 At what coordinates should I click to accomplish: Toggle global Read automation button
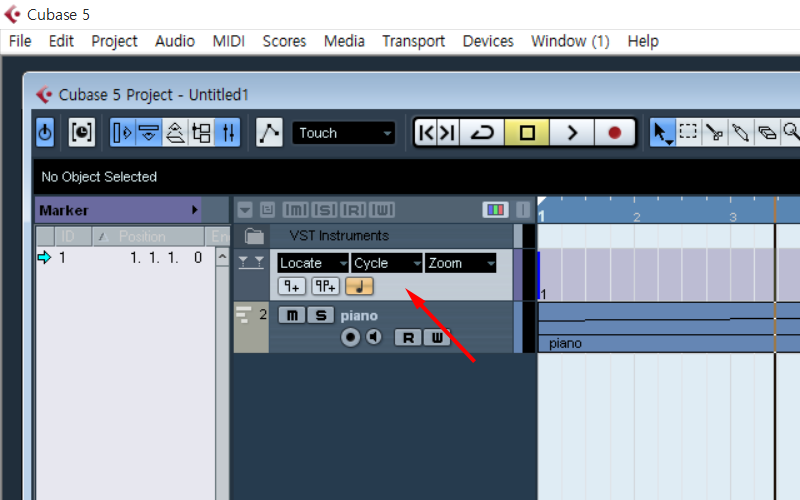354,210
